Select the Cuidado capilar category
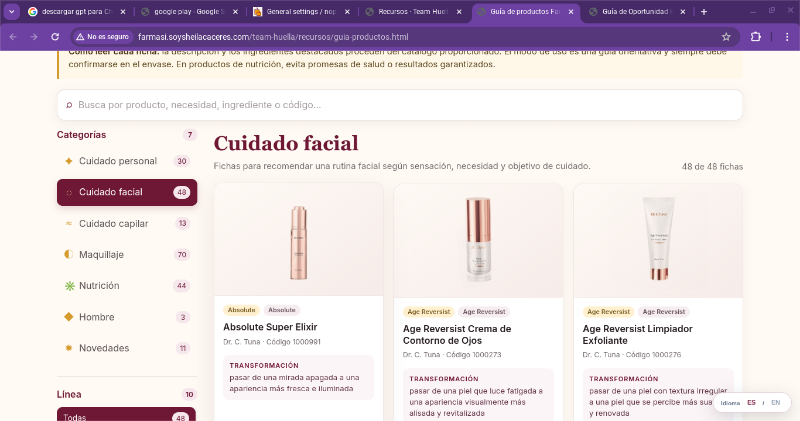 pos(127,224)
